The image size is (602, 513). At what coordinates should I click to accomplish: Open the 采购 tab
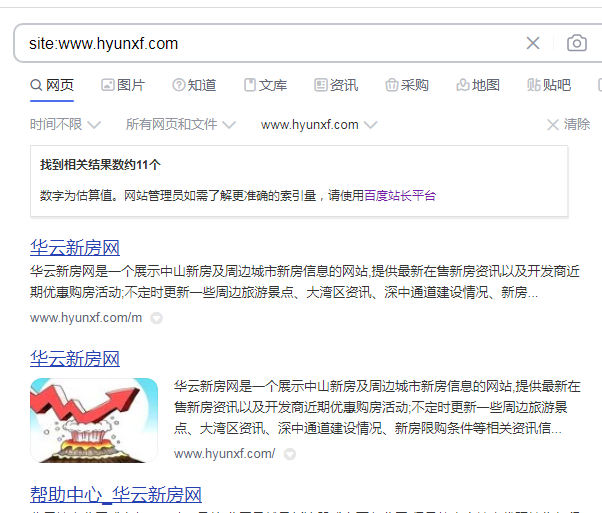(407, 85)
